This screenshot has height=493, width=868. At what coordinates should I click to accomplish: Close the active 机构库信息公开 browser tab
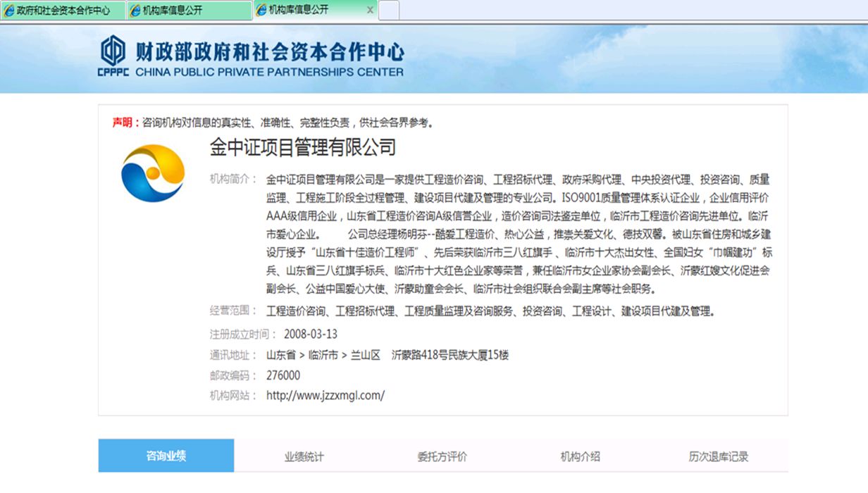click(371, 11)
